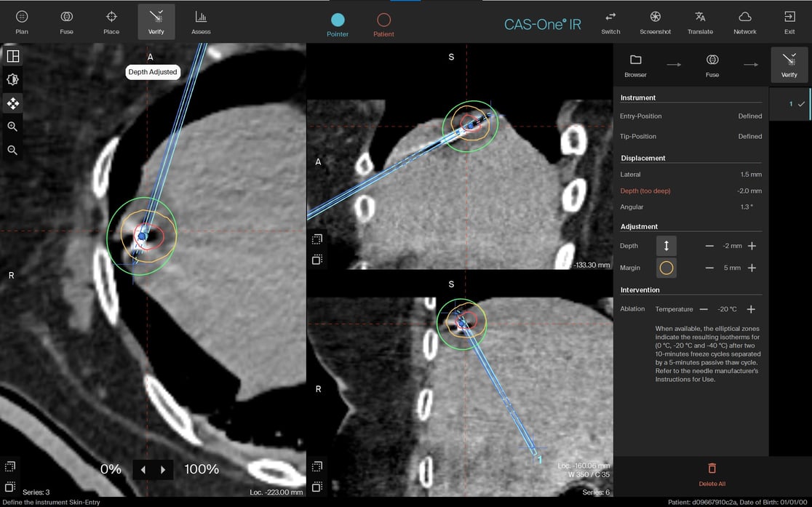Select trajectory 1 in the list
Screen dimensions: 812x507
pyautogui.click(x=789, y=104)
